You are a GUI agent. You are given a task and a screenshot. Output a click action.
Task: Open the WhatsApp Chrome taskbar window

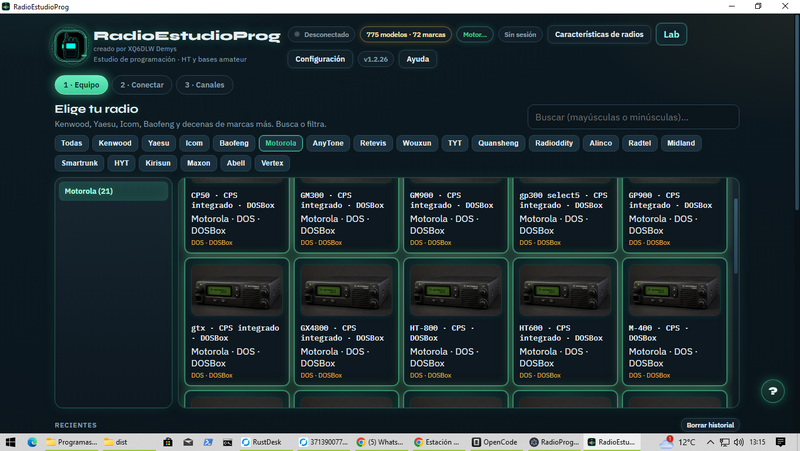[380, 442]
